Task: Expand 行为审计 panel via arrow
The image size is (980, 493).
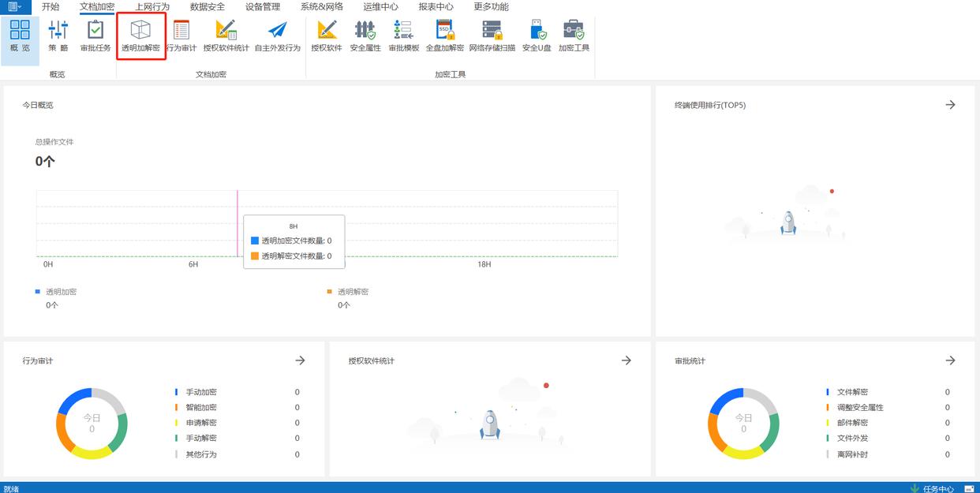Action: [300, 360]
